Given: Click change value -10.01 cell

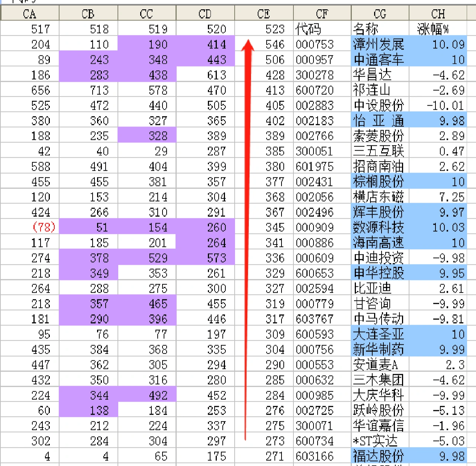Looking at the screenshot, I should 438,105.
